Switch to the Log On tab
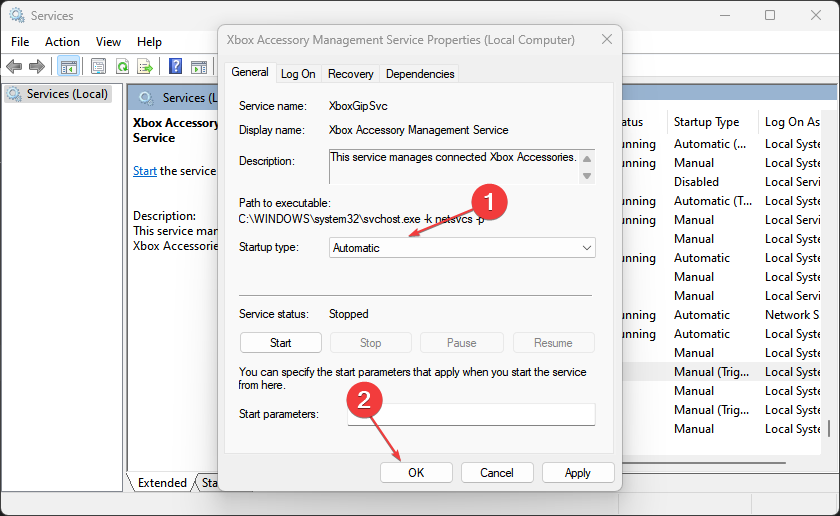The image size is (840, 516). pos(298,74)
